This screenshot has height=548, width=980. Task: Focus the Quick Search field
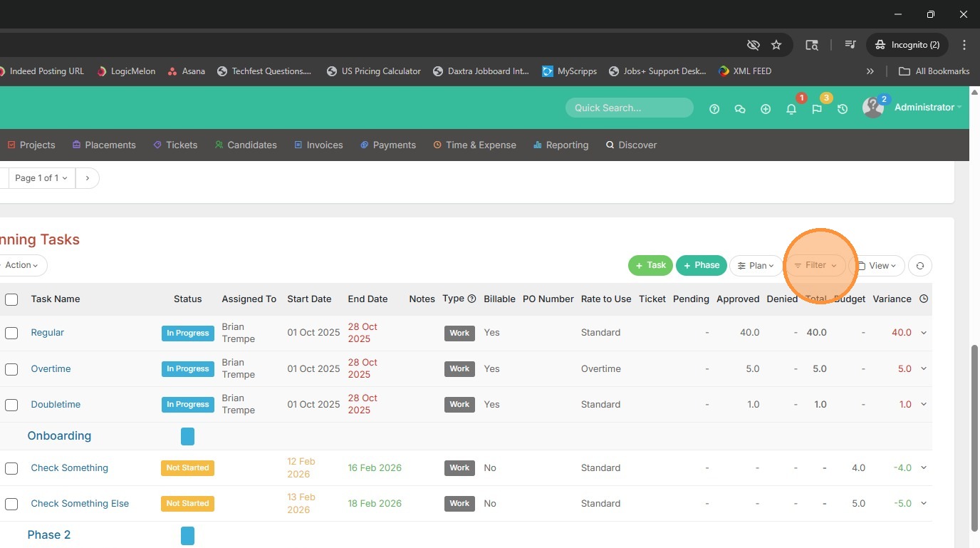630,108
